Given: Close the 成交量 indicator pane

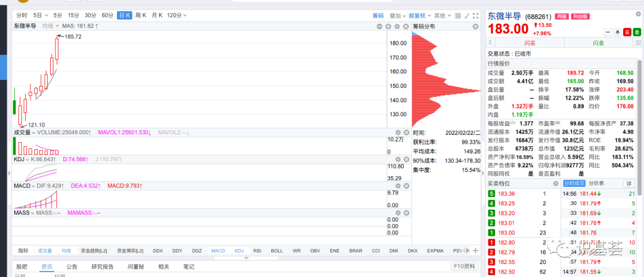Looking at the screenshot, I should [x=406, y=133].
